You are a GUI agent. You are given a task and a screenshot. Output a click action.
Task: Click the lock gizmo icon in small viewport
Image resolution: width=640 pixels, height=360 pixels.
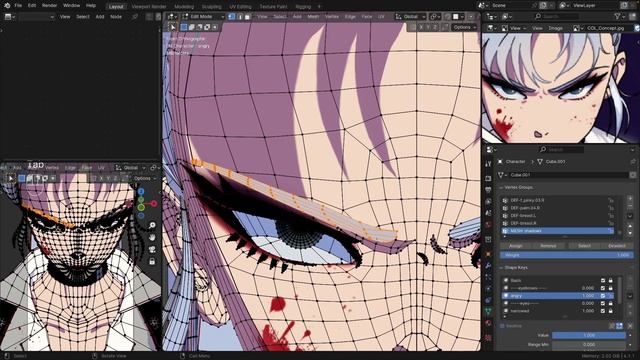click(152, 262)
